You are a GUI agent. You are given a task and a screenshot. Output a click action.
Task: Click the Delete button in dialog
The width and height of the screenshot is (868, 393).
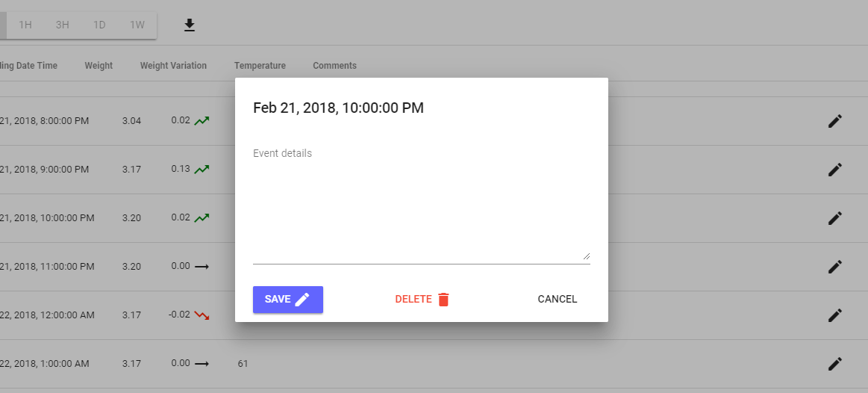click(422, 300)
